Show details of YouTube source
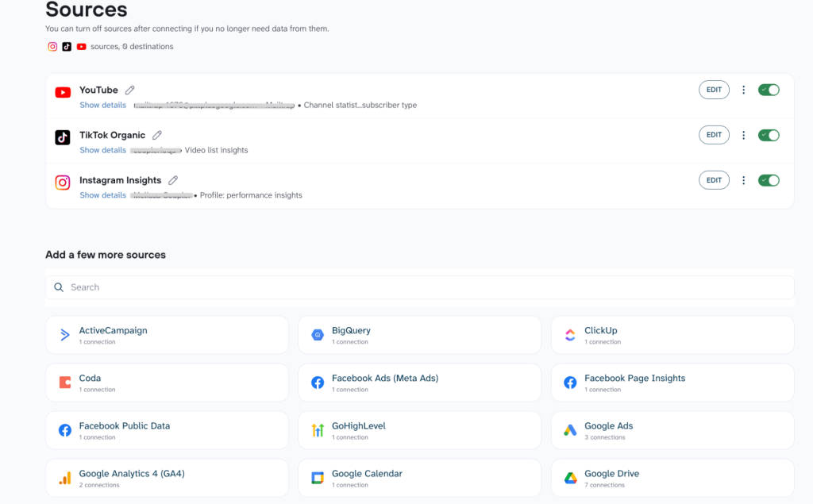The height and width of the screenshot is (504, 813). [x=102, y=105]
